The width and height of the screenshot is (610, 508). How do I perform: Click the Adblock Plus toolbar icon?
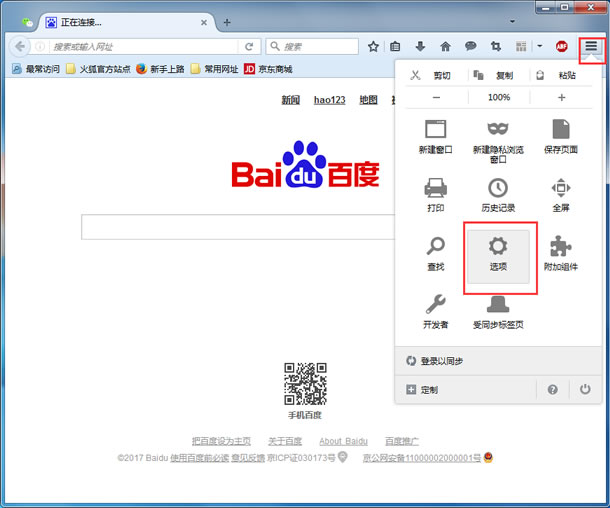[561, 47]
